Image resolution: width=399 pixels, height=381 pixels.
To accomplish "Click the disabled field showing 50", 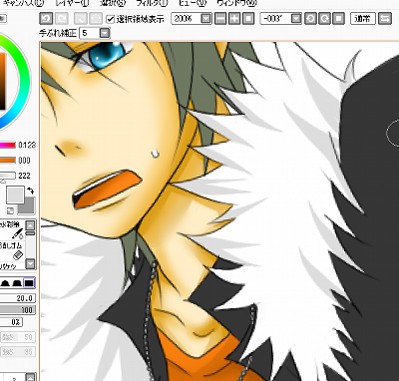I will pos(18,337).
